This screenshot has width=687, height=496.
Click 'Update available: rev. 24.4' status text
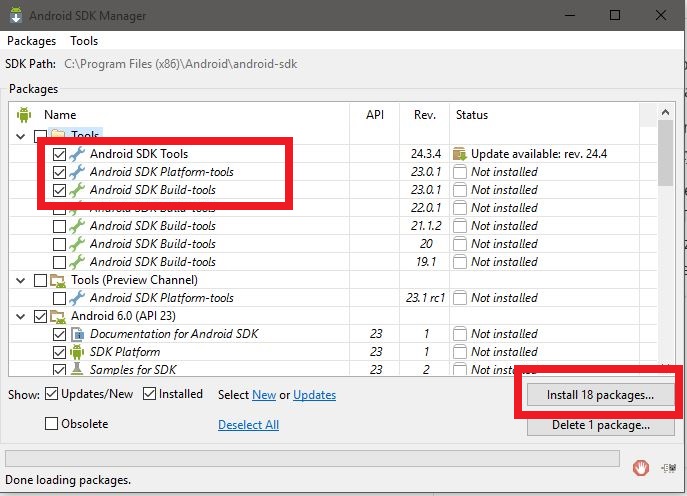(x=539, y=154)
